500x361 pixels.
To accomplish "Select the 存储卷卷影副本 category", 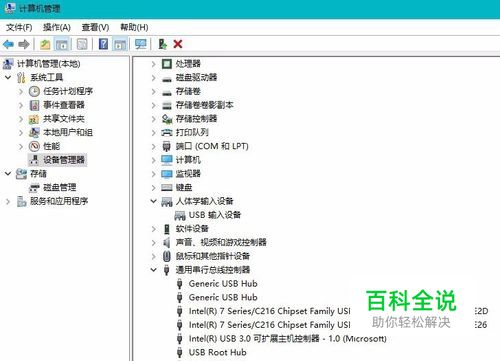I will pos(204,105).
